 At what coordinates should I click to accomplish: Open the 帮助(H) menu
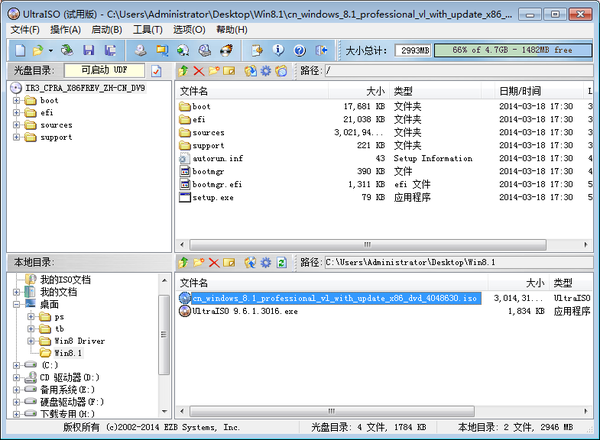coord(232,29)
